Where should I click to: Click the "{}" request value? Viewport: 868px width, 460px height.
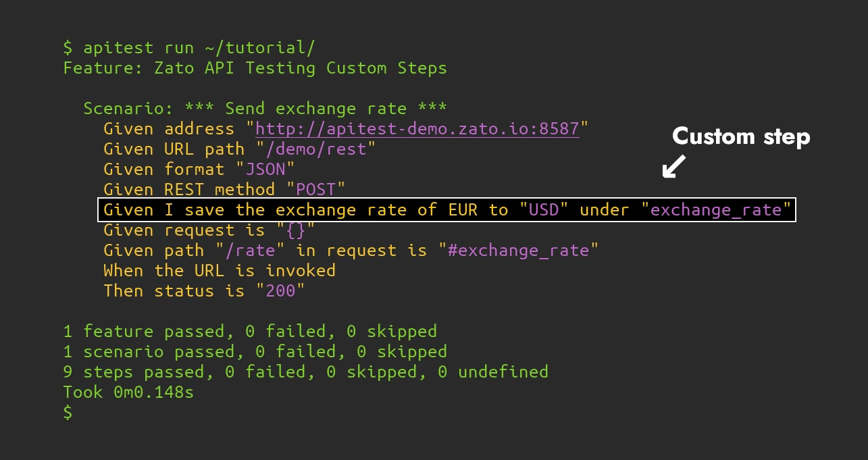(x=295, y=230)
